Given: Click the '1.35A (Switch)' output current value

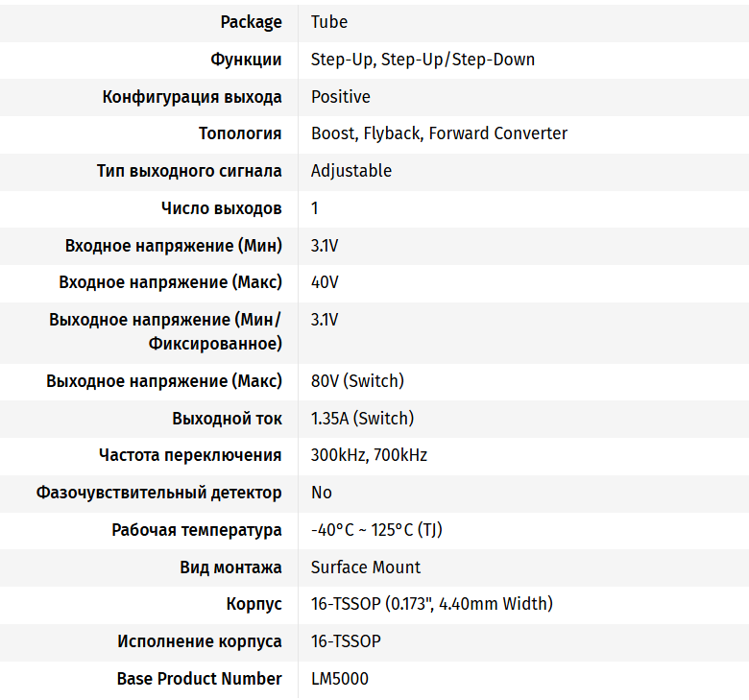Looking at the screenshot, I should [x=362, y=419].
